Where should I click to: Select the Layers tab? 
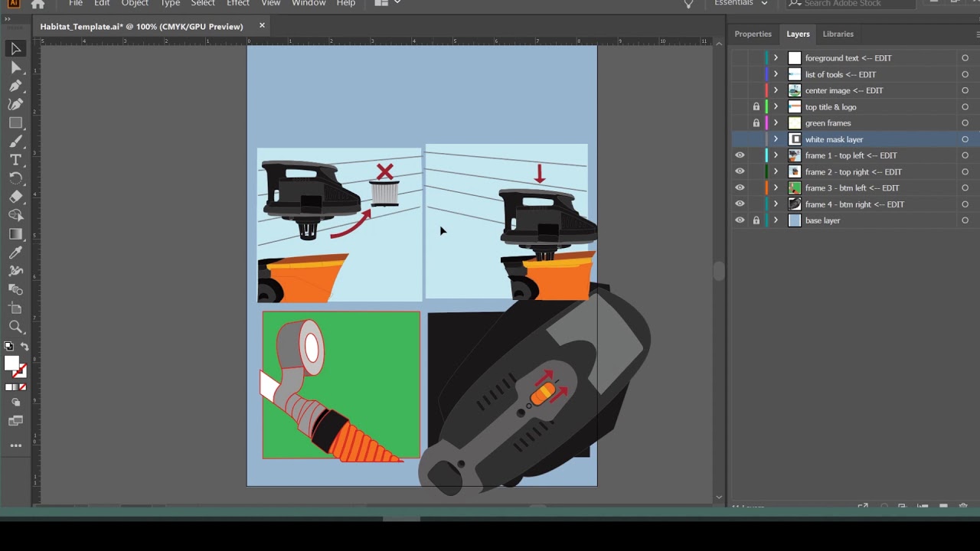(798, 34)
